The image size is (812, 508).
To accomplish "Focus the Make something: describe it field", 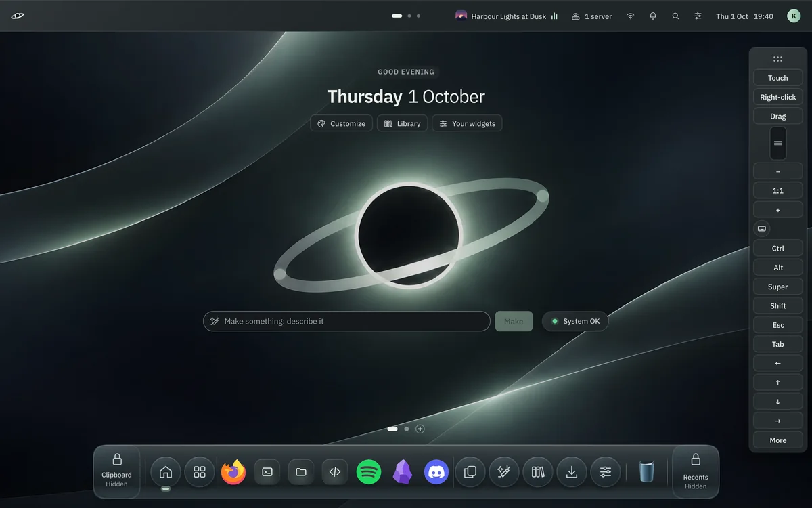I will tap(346, 321).
